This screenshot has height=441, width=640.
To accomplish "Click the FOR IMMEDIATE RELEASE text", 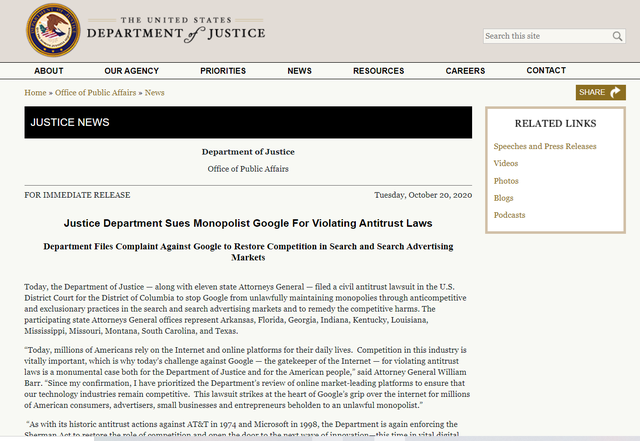I will pyautogui.click(x=77, y=195).
